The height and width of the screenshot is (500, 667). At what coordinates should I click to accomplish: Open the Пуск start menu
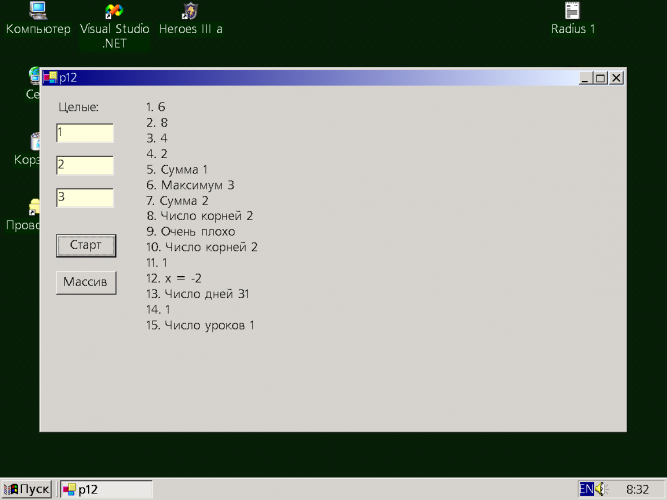click(x=27, y=489)
